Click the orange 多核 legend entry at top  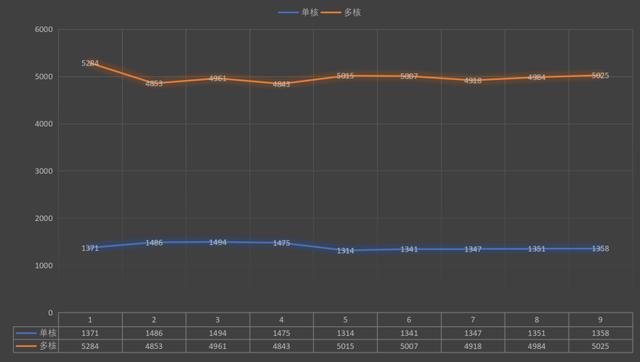coord(341,12)
